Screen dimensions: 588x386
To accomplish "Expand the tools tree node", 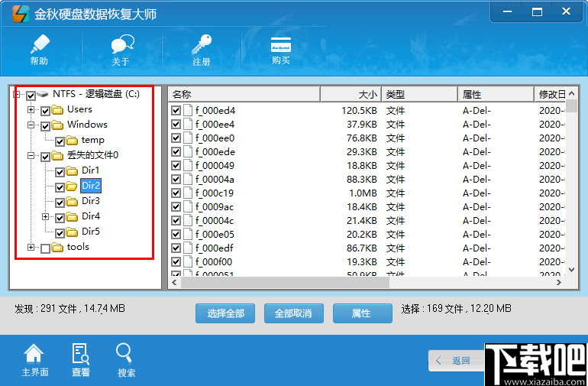I will point(31,247).
